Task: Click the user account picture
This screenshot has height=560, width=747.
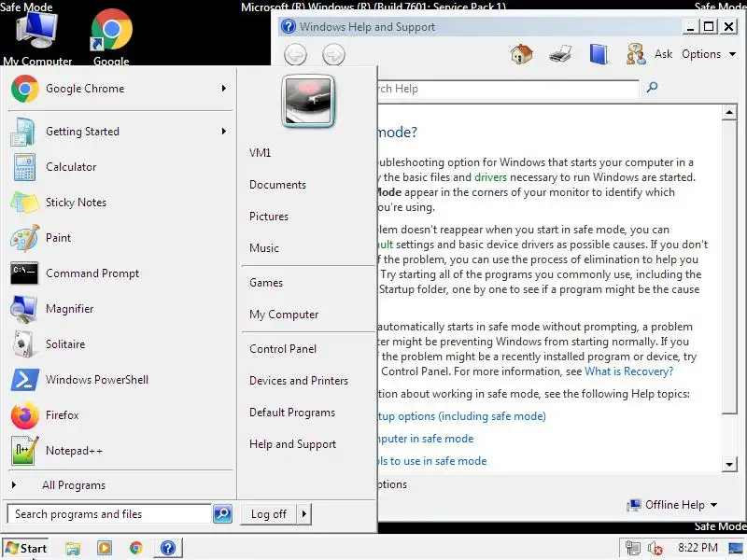Action: (x=308, y=101)
